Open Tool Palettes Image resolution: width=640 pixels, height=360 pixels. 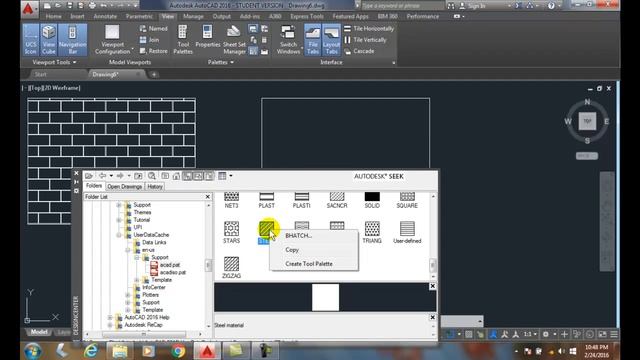(183, 40)
